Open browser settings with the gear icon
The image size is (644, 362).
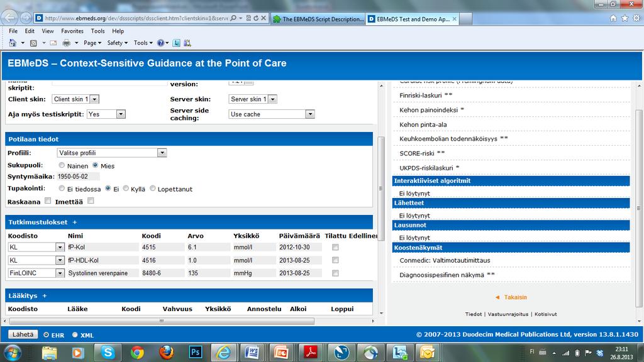pyautogui.click(x=636, y=18)
